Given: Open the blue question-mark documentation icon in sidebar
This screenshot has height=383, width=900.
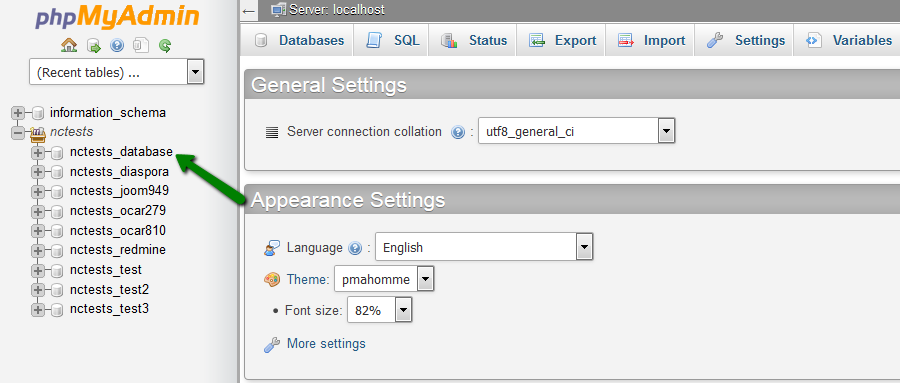Looking at the screenshot, I should coord(117,45).
